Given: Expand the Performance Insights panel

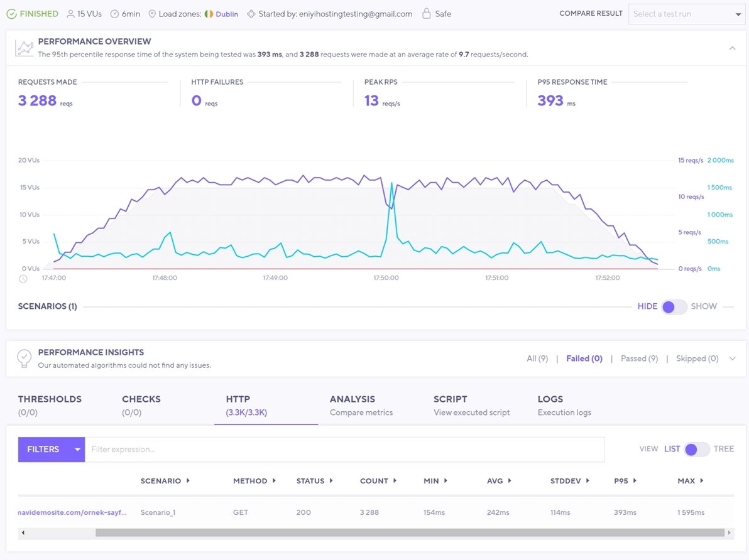Looking at the screenshot, I should tap(732, 358).
